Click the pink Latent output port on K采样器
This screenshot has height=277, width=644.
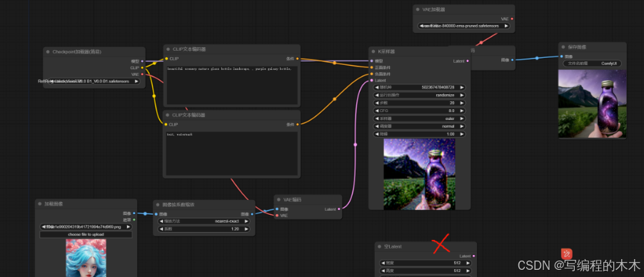468,61
